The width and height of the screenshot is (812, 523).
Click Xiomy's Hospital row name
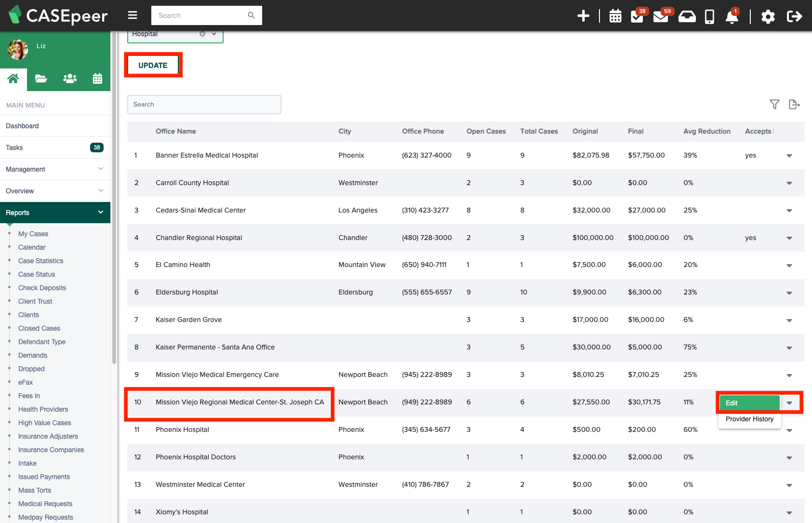(182, 512)
